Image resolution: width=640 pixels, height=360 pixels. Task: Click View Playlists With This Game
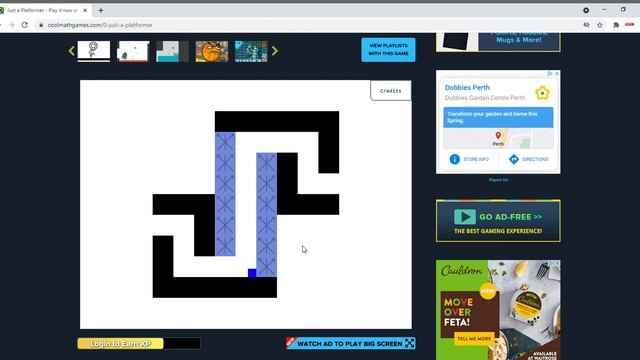(x=388, y=50)
